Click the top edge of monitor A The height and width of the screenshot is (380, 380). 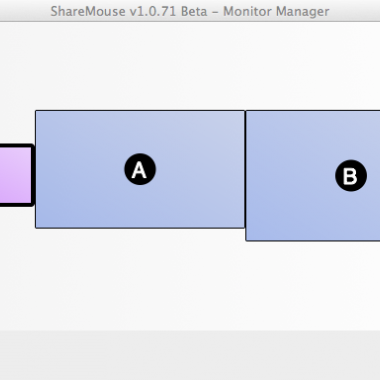tap(140, 111)
